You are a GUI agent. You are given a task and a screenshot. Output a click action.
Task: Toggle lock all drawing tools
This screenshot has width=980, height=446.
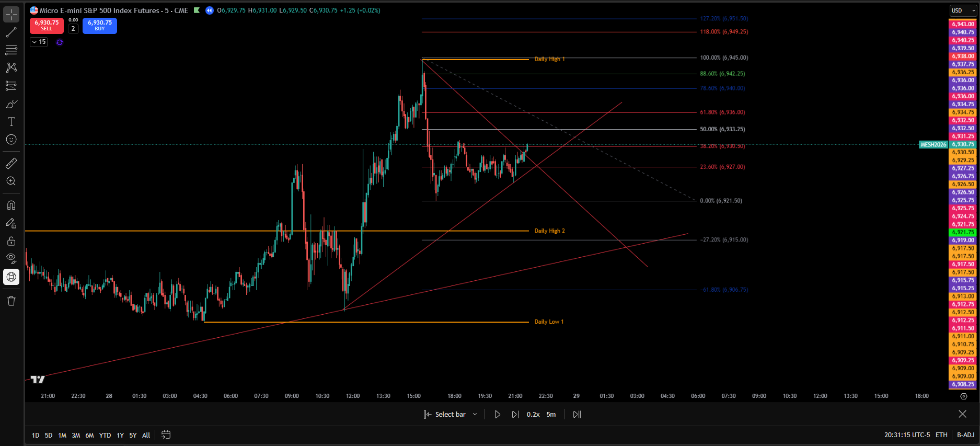click(x=11, y=241)
